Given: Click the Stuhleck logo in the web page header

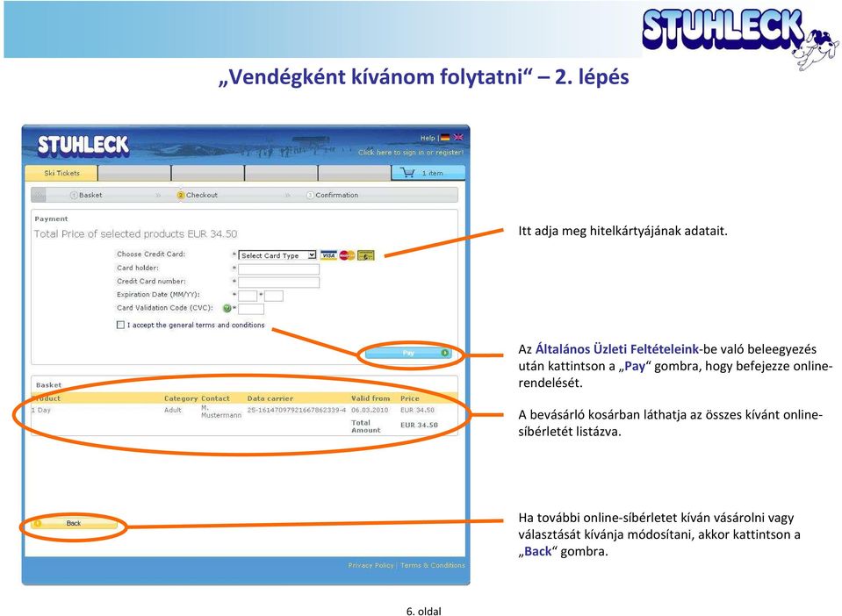Looking at the screenshot, I should click(83, 146).
